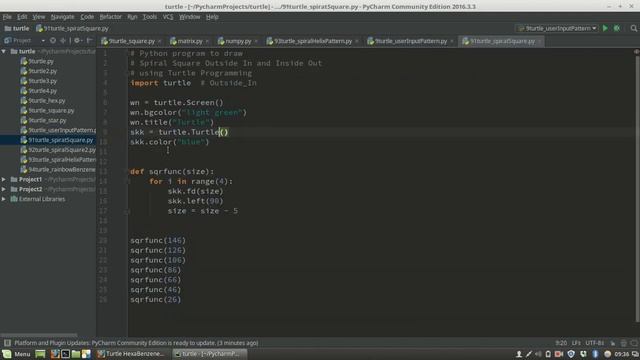Click Collapse All icon in Project panel
This screenshot has width=640, height=360.
tap(63, 41)
